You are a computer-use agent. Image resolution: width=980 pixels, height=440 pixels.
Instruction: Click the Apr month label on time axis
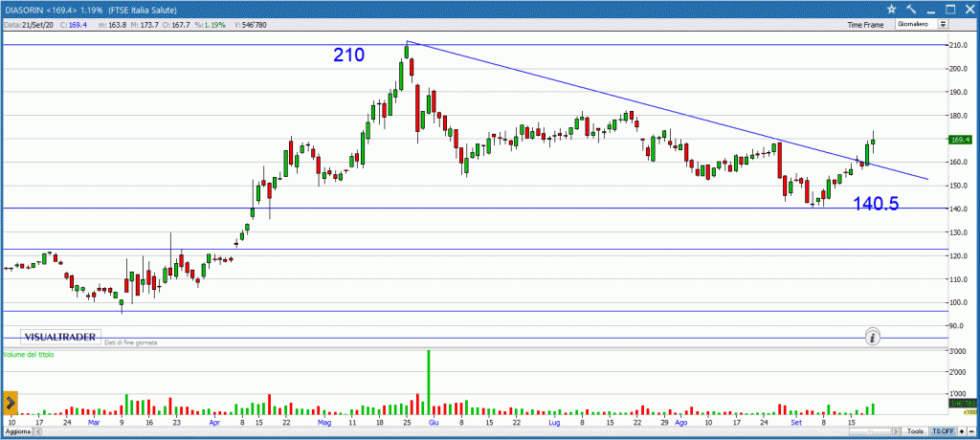coord(215,423)
